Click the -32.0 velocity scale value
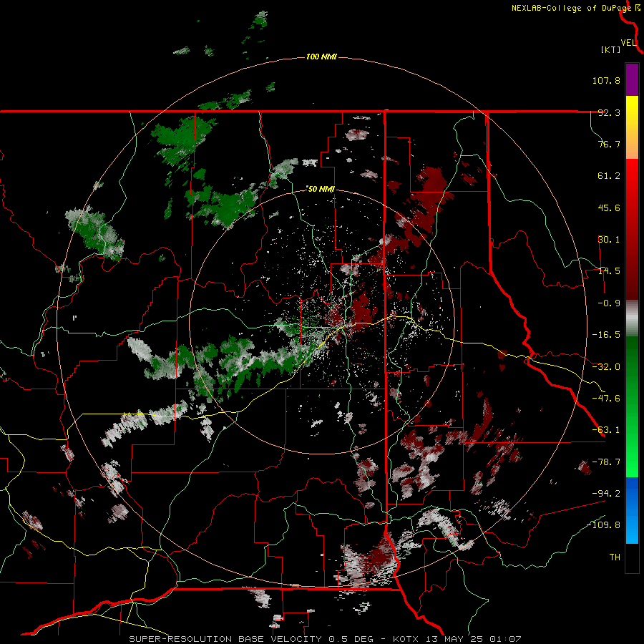Viewport: 644px width, 644px height. pos(606,367)
